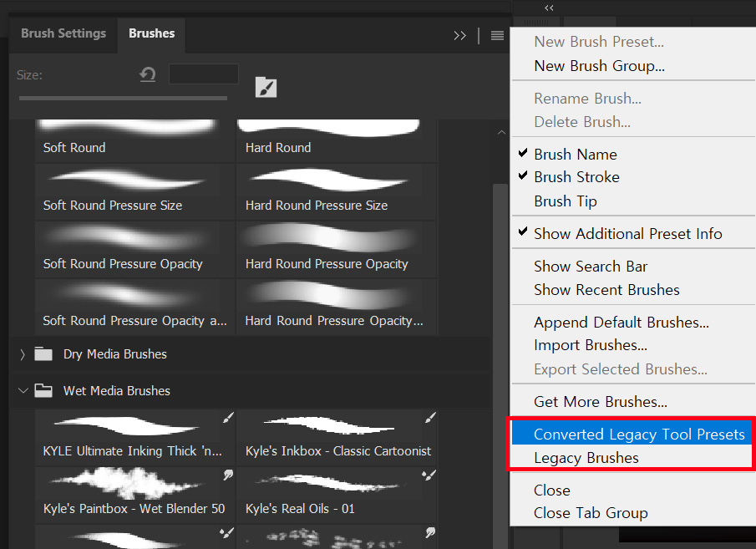Choose Show Search Bar menu item

591,267
